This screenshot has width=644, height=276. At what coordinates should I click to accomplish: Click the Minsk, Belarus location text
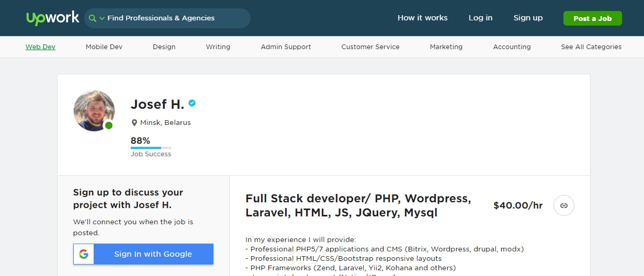click(165, 123)
